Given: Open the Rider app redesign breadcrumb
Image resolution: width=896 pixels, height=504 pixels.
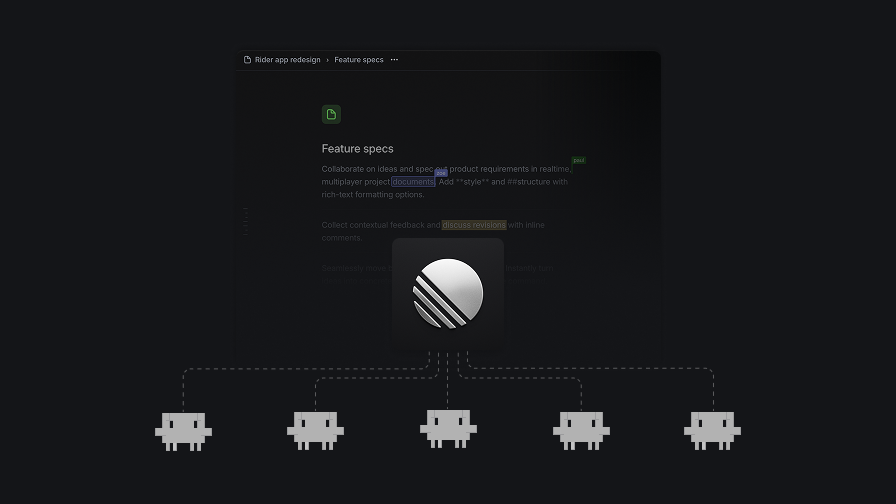Looking at the screenshot, I should coord(287,59).
